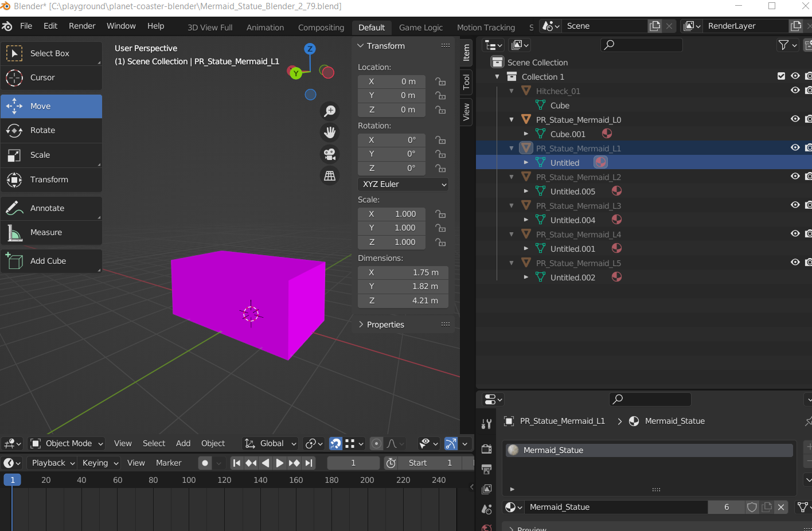Collapse PR_Statue_Mermaid_L3 tree node
The width and height of the screenshot is (812, 531).
coord(512,205)
